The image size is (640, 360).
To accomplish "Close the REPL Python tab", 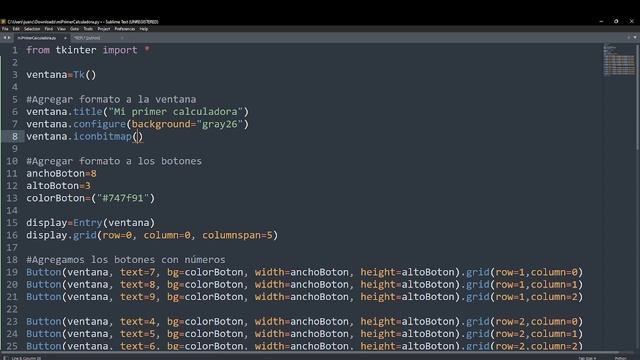I will (122, 38).
